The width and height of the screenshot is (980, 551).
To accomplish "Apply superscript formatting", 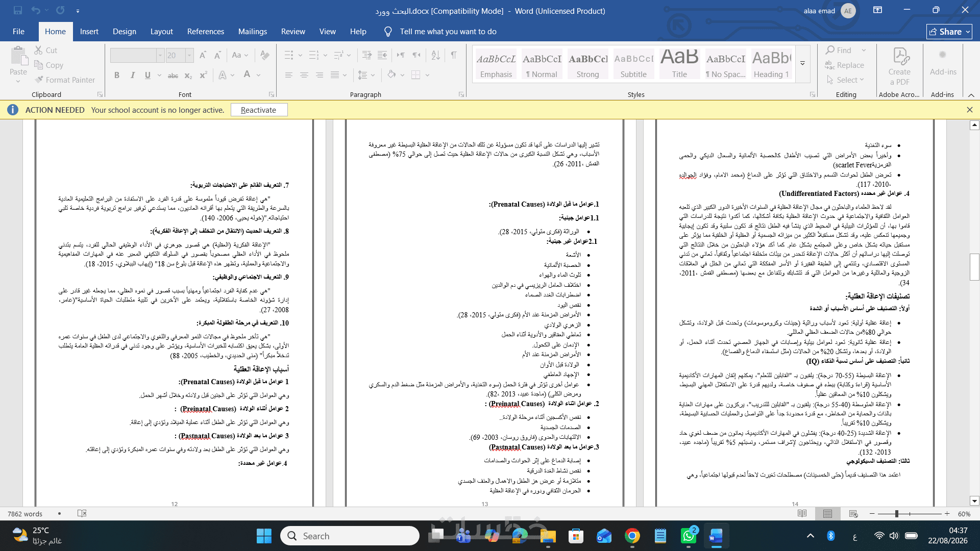I will (203, 75).
